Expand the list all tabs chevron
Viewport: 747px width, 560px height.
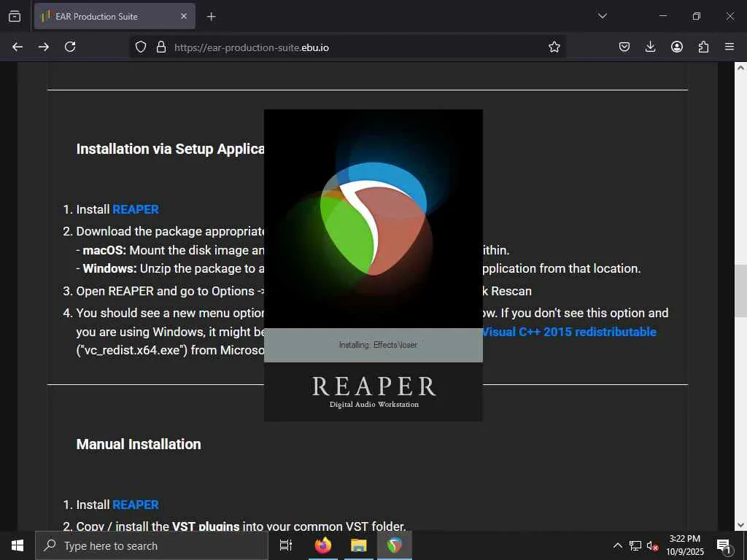602,16
